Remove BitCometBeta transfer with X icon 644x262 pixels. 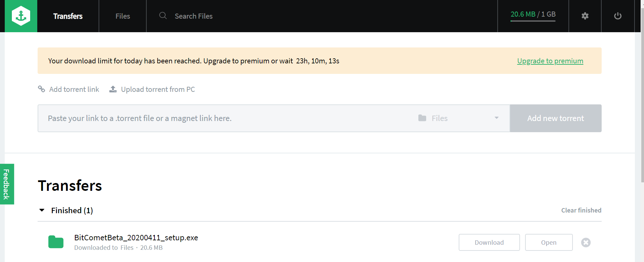(586, 242)
